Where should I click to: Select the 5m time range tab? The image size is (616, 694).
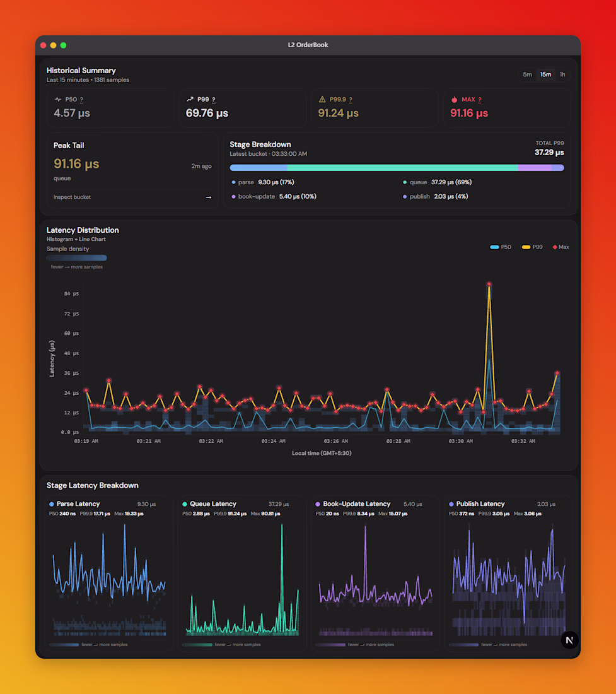[x=528, y=75]
